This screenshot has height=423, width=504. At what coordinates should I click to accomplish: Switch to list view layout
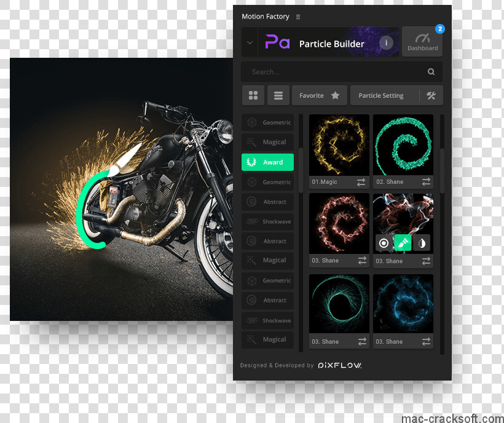click(278, 95)
